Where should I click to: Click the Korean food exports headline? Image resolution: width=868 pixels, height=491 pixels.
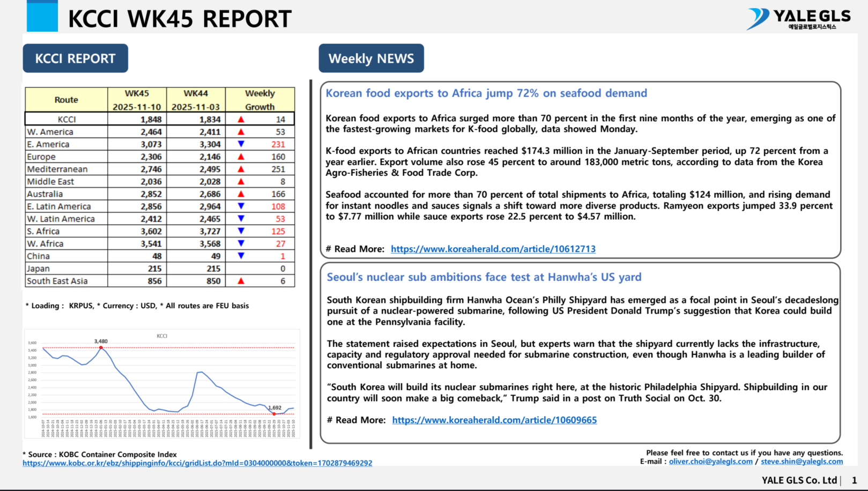pos(486,93)
